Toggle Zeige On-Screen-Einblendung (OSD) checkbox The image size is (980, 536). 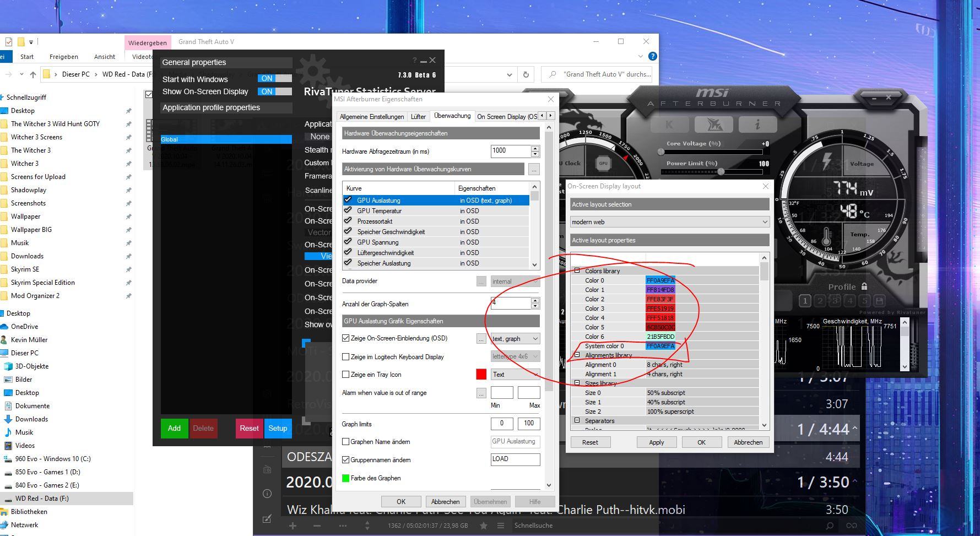coord(346,338)
